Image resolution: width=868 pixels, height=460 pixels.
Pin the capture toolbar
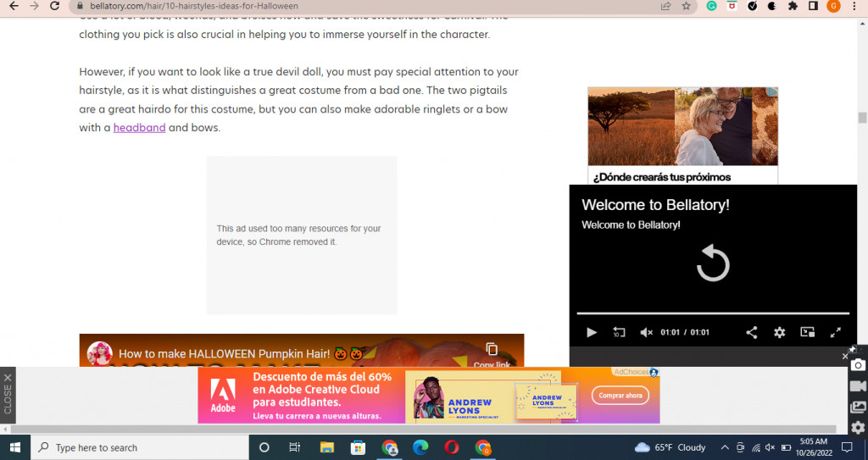853,349
